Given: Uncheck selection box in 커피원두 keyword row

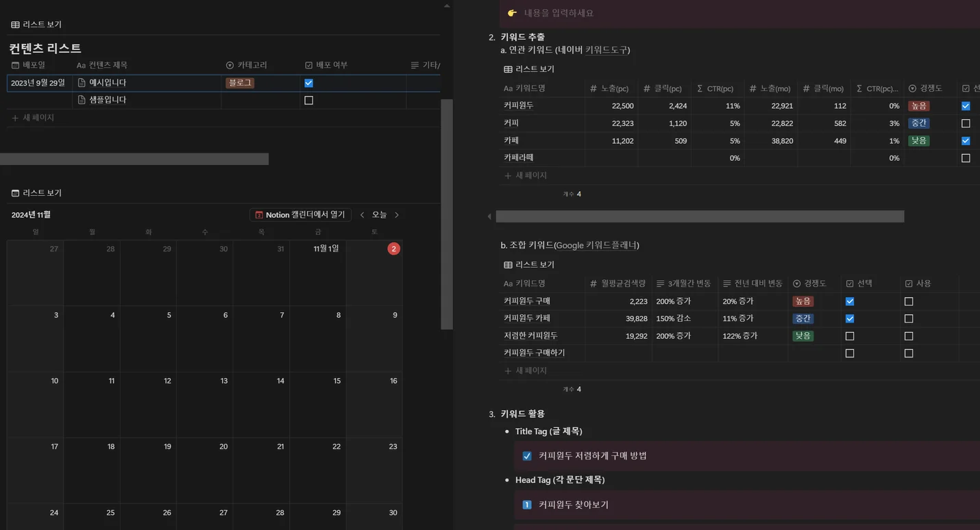Looking at the screenshot, I should pos(966,106).
